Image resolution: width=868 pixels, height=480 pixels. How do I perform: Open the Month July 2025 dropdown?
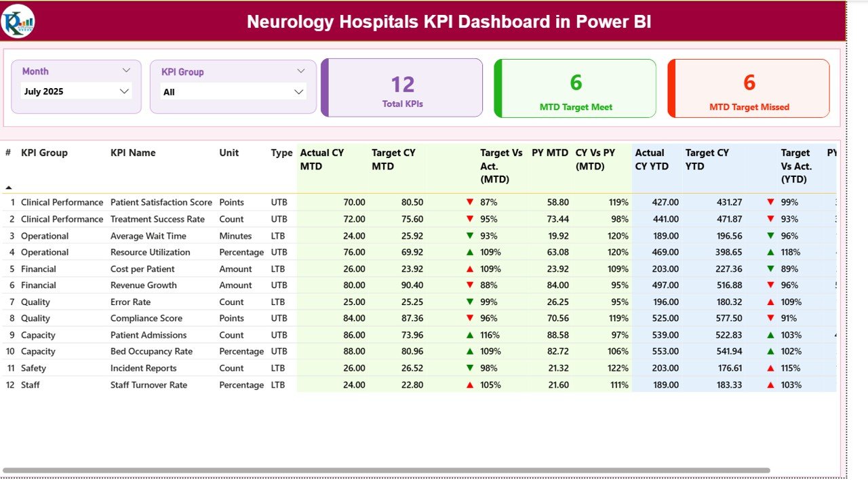click(76, 91)
